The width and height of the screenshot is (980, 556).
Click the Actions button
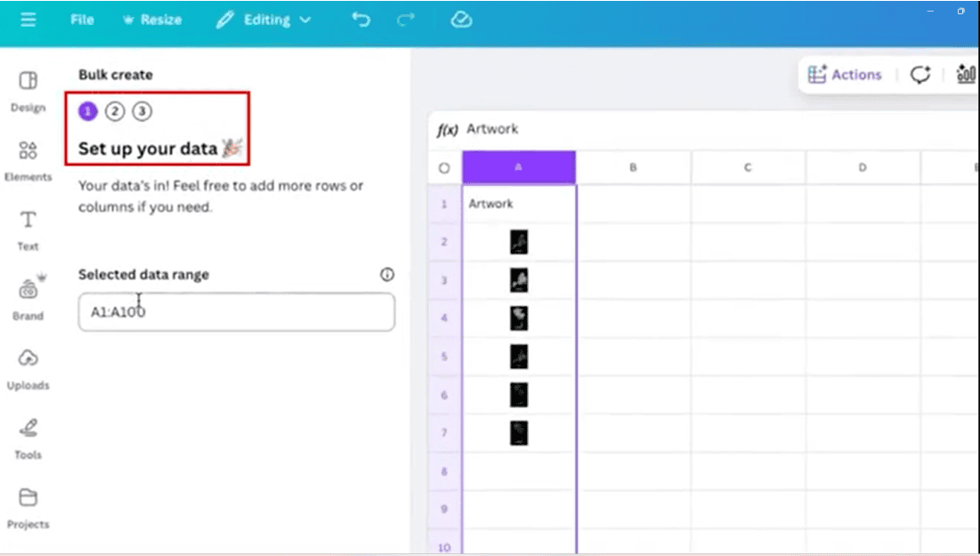click(x=845, y=75)
